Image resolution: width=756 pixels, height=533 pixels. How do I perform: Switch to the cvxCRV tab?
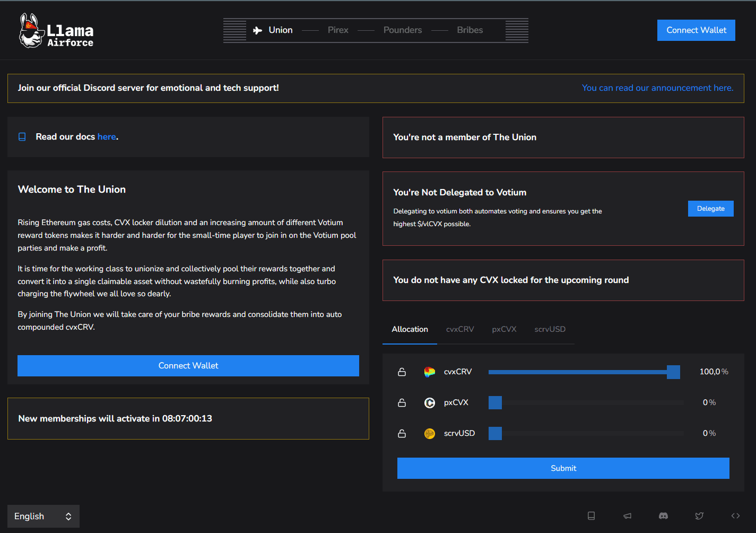460,330
